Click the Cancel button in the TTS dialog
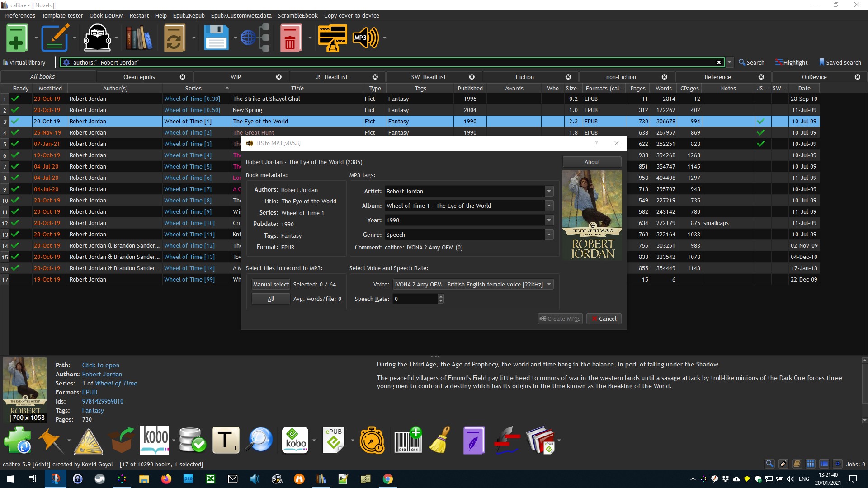 604,319
